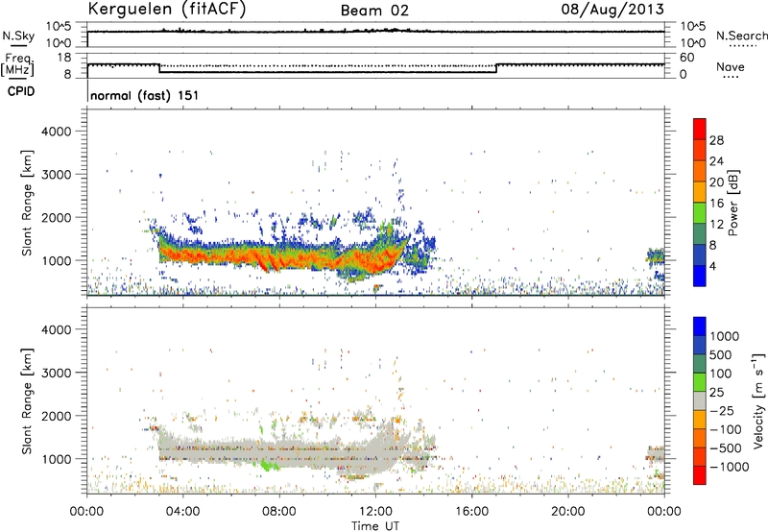
Task: Click the 'Beam 02' heading
Action: point(374,11)
